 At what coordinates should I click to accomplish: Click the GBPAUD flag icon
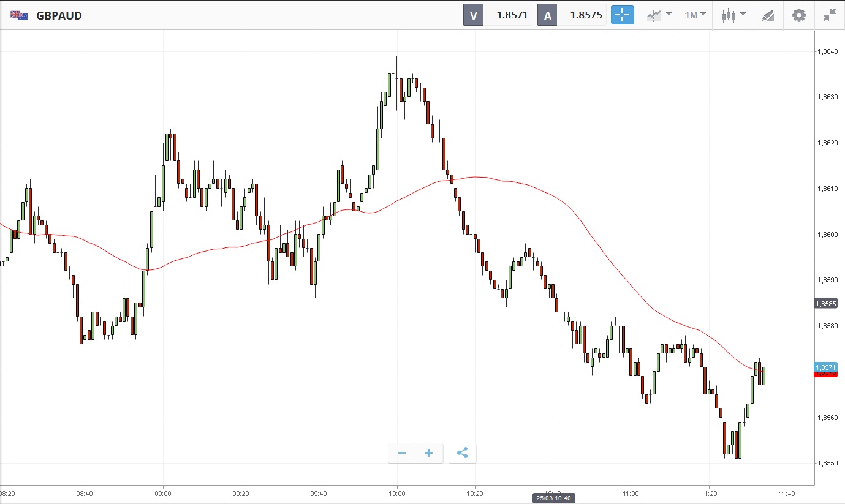(x=19, y=15)
